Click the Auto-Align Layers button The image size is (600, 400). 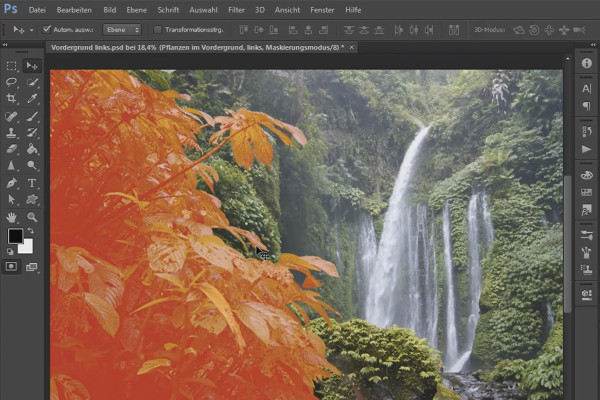click(x=454, y=30)
